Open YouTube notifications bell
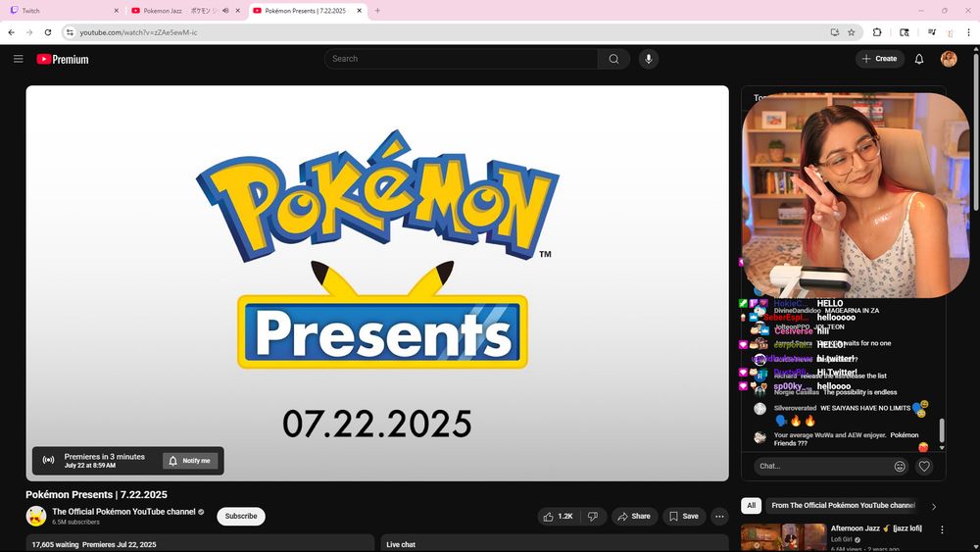The image size is (980, 552). point(919,59)
